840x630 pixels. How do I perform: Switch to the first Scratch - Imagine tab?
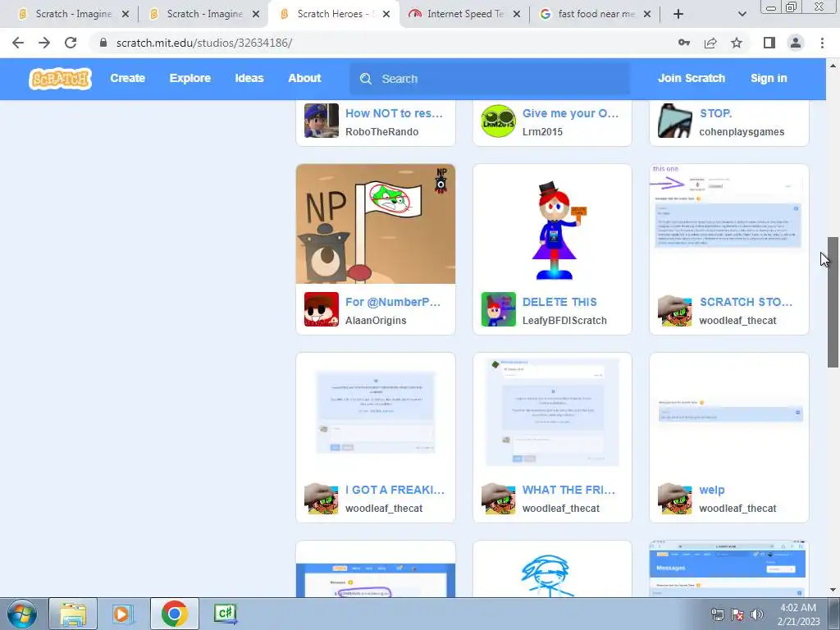point(72,14)
